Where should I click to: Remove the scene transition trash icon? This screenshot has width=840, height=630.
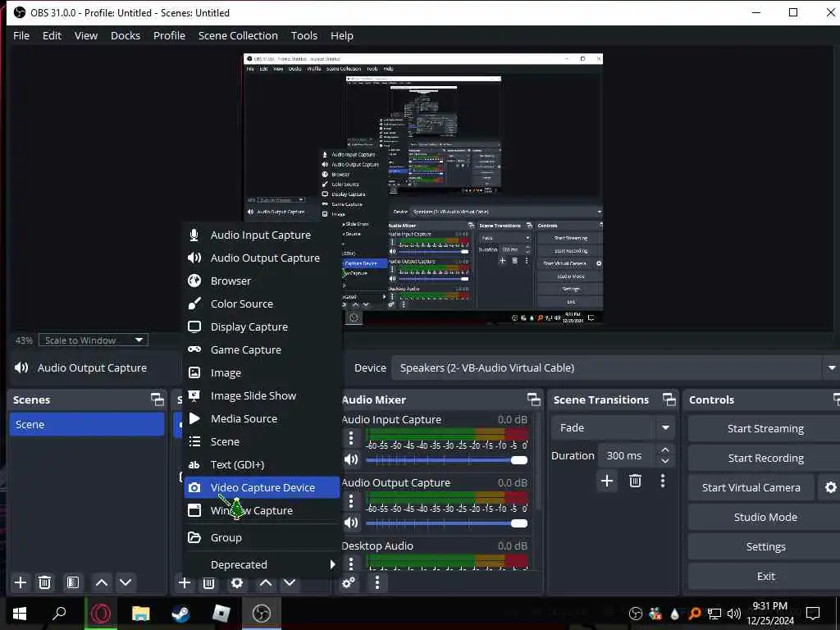coord(636,481)
